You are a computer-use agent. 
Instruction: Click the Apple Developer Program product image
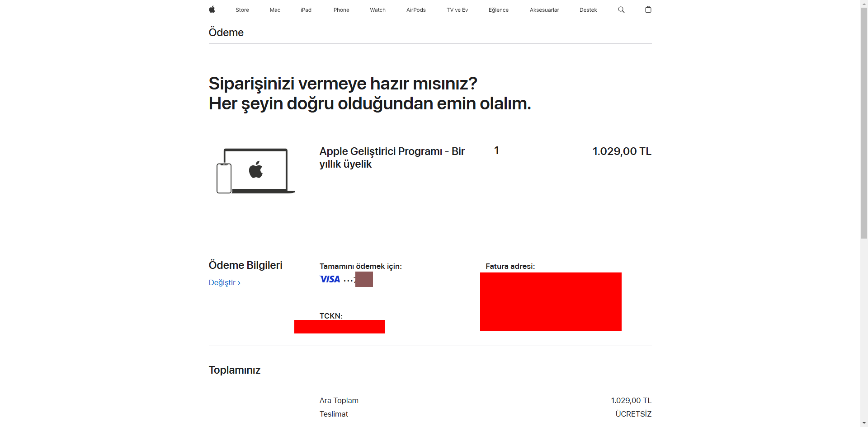255,171
